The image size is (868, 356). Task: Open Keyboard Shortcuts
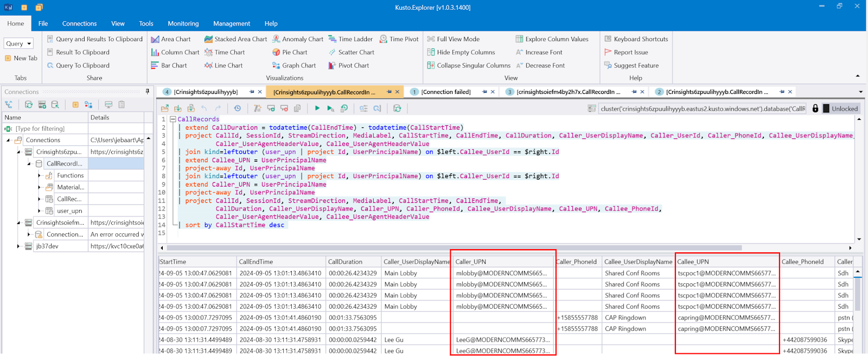(636, 39)
